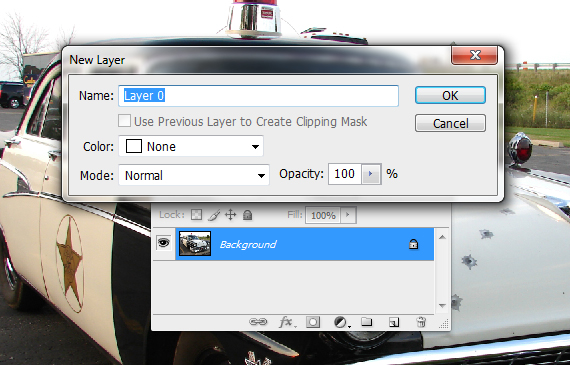Click the Name field containing Layer 0
Image resolution: width=570 pixels, height=365 pixels.
258,96
